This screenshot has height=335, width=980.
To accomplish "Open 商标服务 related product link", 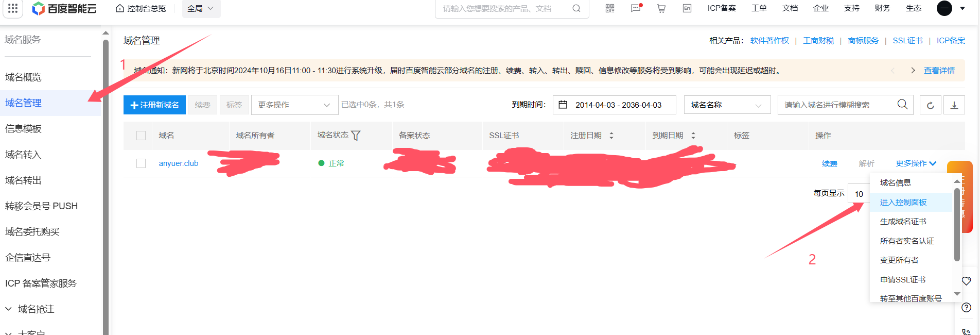I will pyautogui.click(x=863, y=41).
